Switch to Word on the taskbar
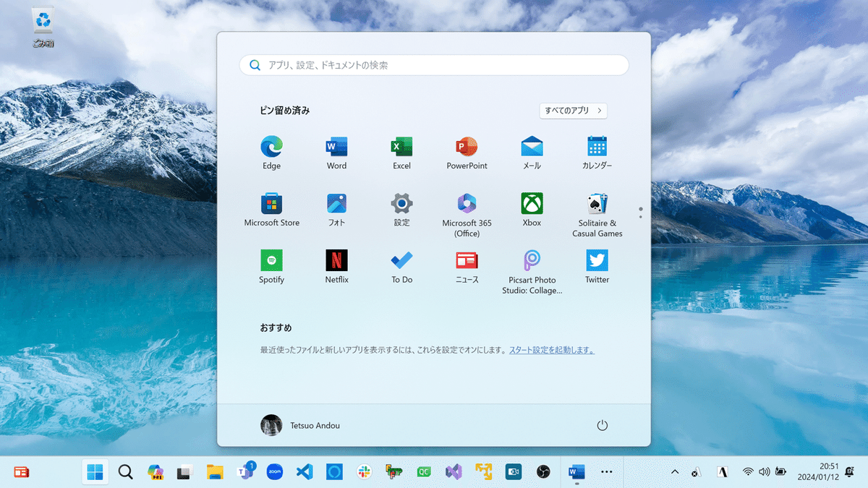The height and width of the screenshot is (488, 868). pyautogui.click(x=576, y=472)
